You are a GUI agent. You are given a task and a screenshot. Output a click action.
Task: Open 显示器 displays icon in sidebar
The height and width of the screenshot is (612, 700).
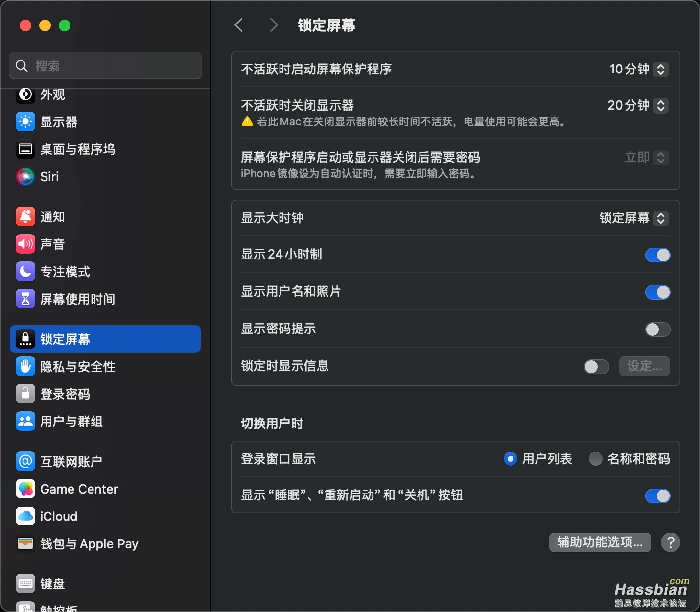click(25, 122)
